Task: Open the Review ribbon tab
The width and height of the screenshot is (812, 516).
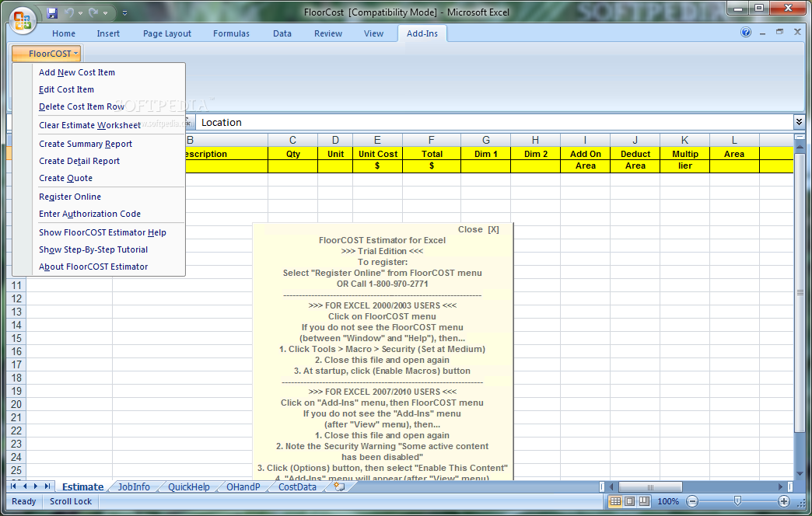Action: point(327,33)
